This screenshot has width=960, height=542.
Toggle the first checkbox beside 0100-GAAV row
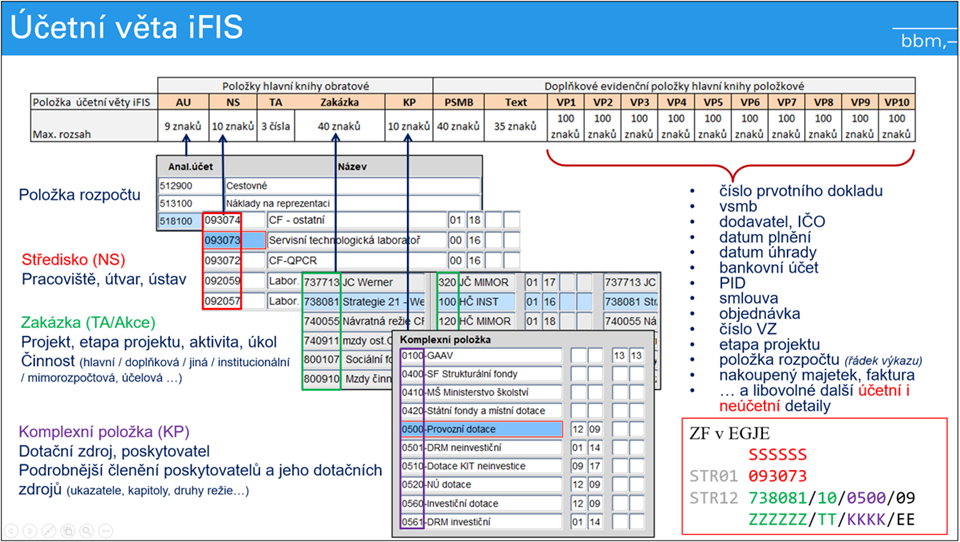click(x=578, y=355)
